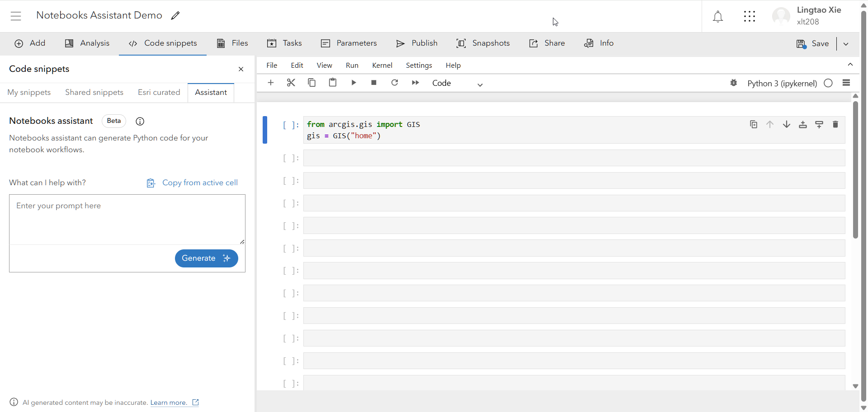Expand the Code cell type dropdown
Viewport: 868px width, 412px height.
[480, 84]
